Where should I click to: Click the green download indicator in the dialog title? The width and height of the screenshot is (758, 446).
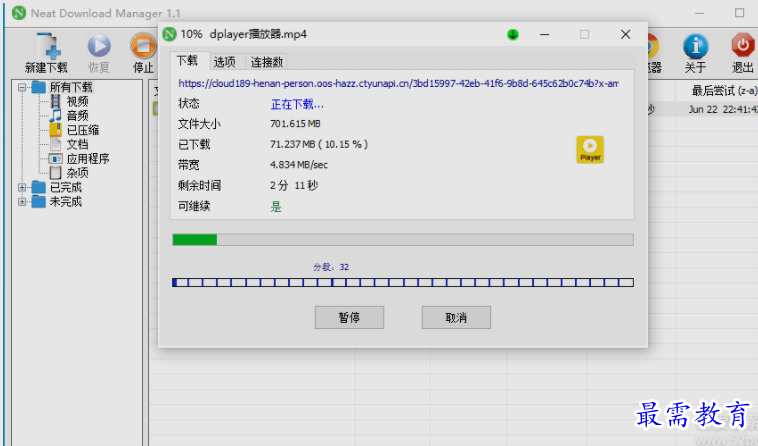513,35
